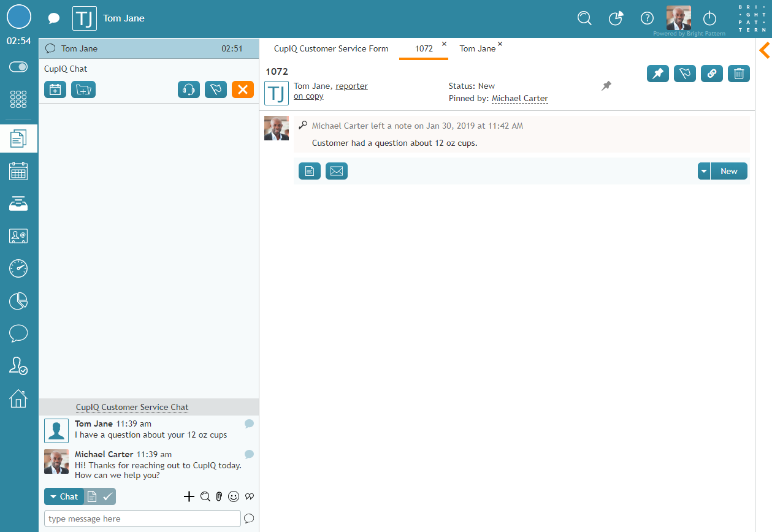The height and width of the screenshot is (532, 772).
Task: Click the folder-plus button in chat panel
Action: coord(83,89)
